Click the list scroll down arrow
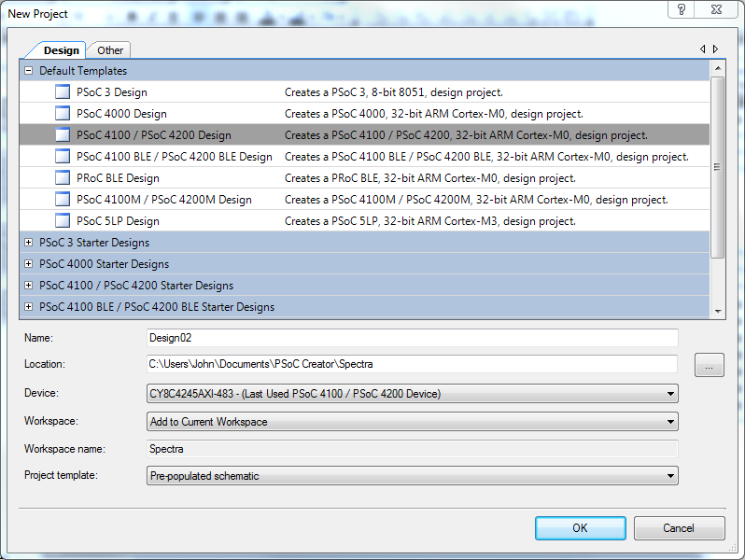This screenshot has height=560, width=745. click(x=718, y=311)
